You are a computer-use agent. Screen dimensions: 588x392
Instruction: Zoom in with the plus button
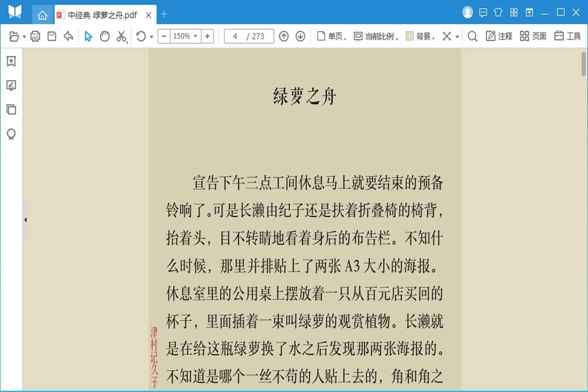tap(208, 36)
